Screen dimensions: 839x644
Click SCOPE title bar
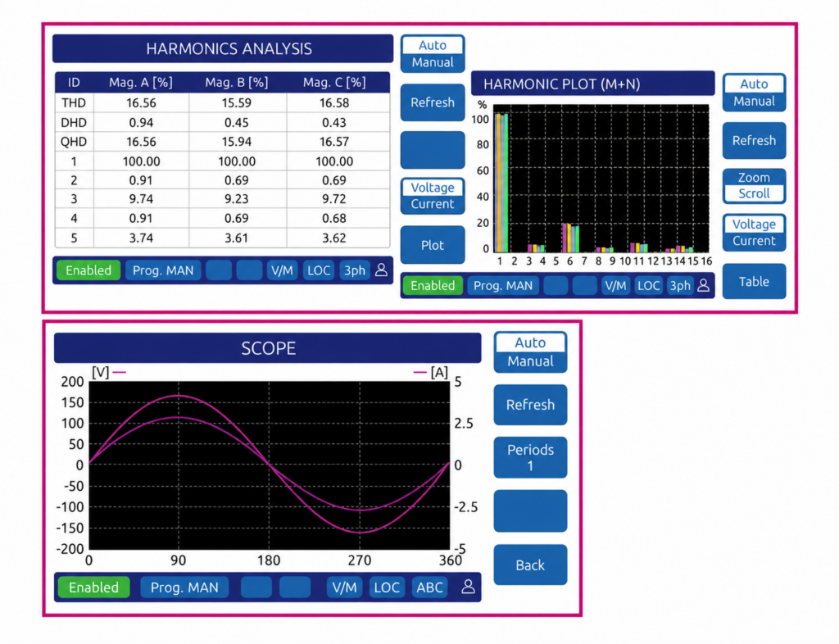click(x=268, y=348)
